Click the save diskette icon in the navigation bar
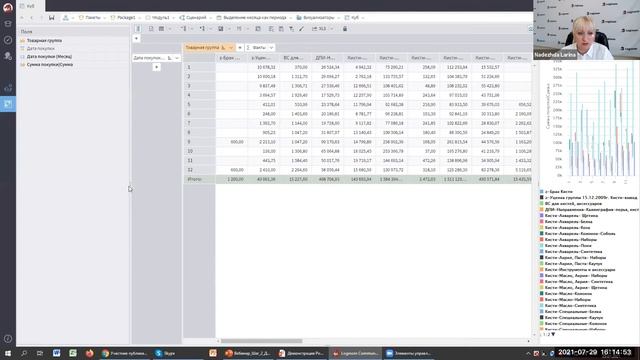This screenshot has height=360, width=640. [51, 18]
